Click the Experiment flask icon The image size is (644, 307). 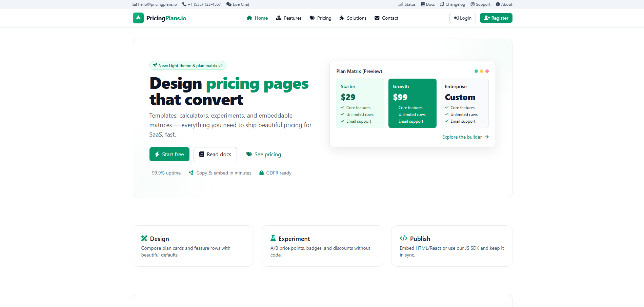[x=273, y=238]
